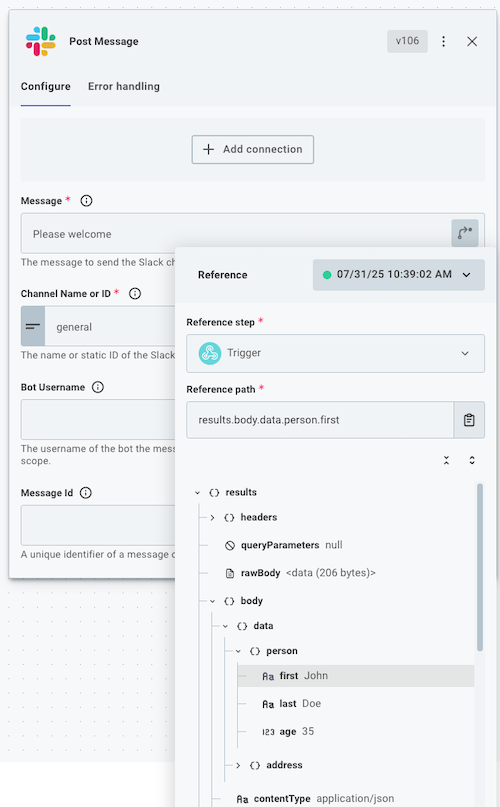Click the Bot Username info icon
This screenshot has width=500, height=807.
(x=98, y=387)
